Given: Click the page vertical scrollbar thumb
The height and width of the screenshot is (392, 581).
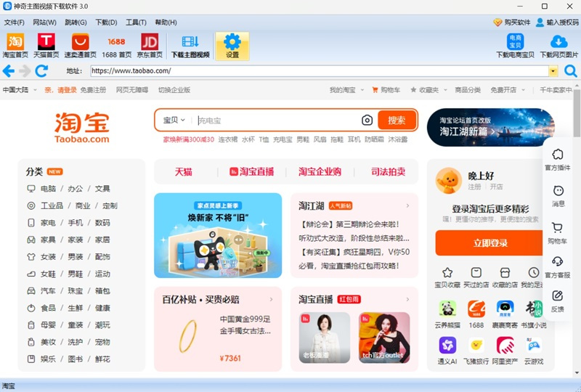Looking at the screenshot, I should 577,114.
